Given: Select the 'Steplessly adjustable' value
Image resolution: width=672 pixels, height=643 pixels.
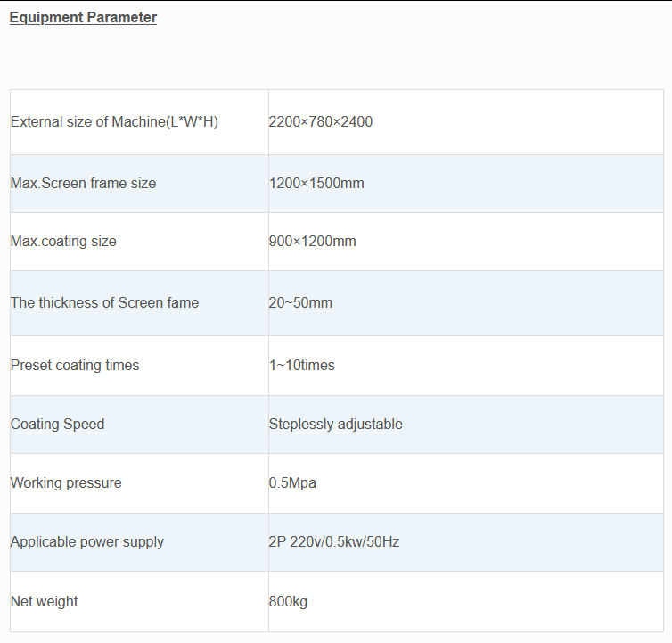Looking at the screenshot, I should (x=336, y=424).
